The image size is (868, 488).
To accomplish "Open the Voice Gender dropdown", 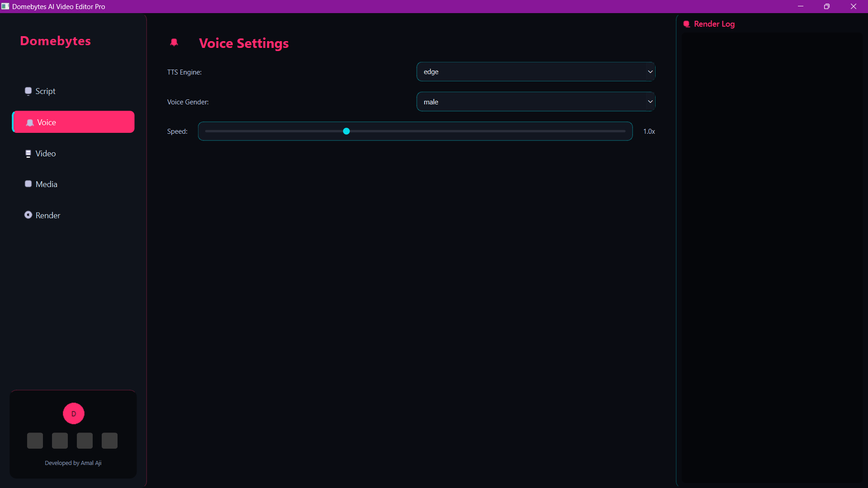I will [536, 101].
